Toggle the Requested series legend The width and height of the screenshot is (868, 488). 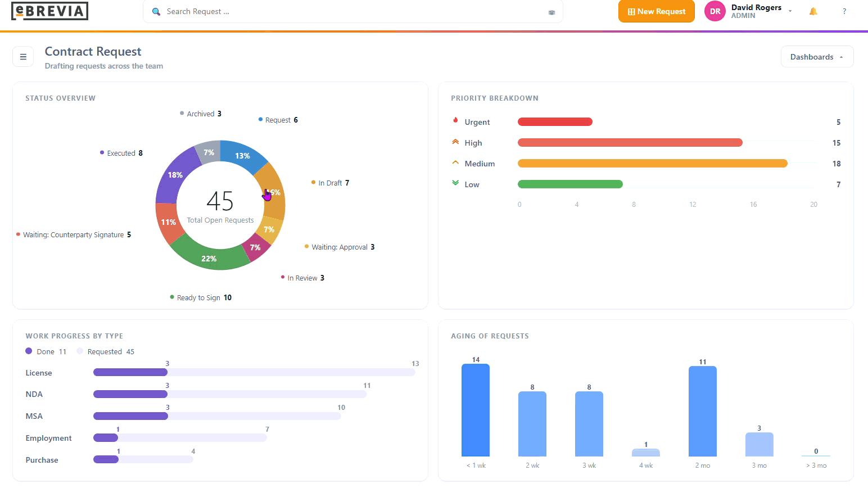[106, 351]
